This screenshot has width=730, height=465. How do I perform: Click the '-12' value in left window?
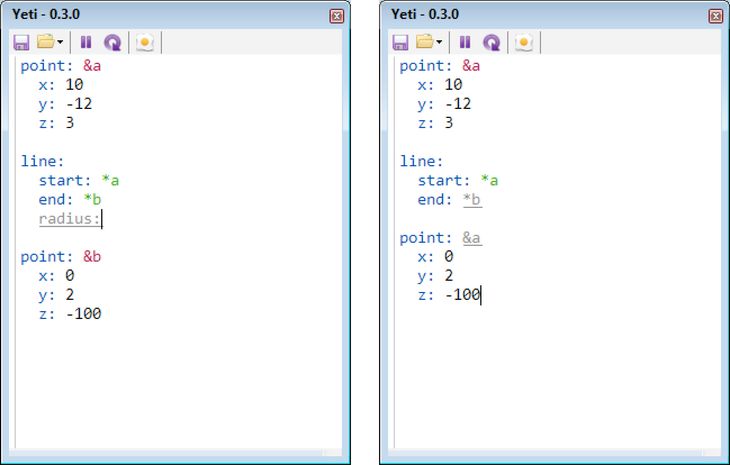click(x=79, y=104)
